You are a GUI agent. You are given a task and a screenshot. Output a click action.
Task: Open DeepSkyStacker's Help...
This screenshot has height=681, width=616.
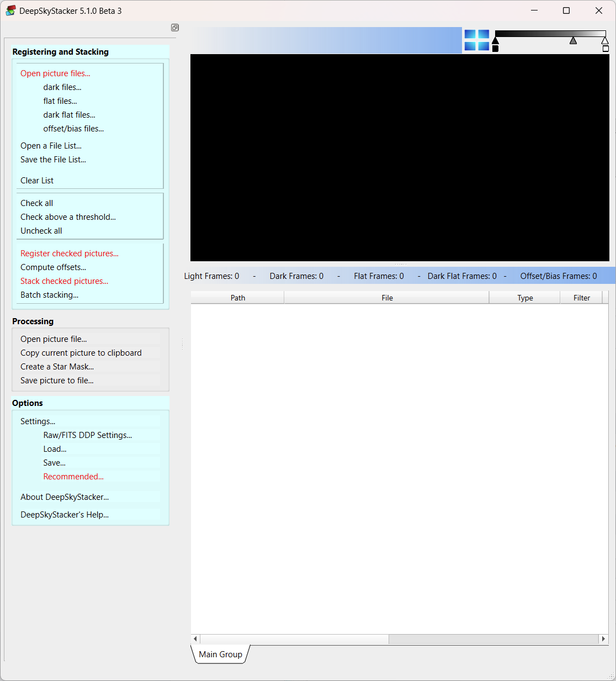(x=65, y=515)
